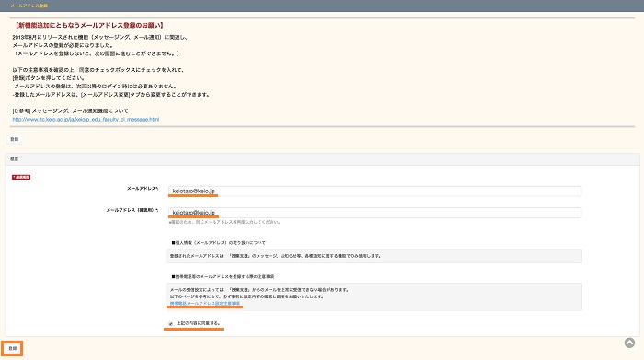The height and width of the screenshot is (360, 644).
Task: Click the メールアドレス field label
Action: coord(143,188)
